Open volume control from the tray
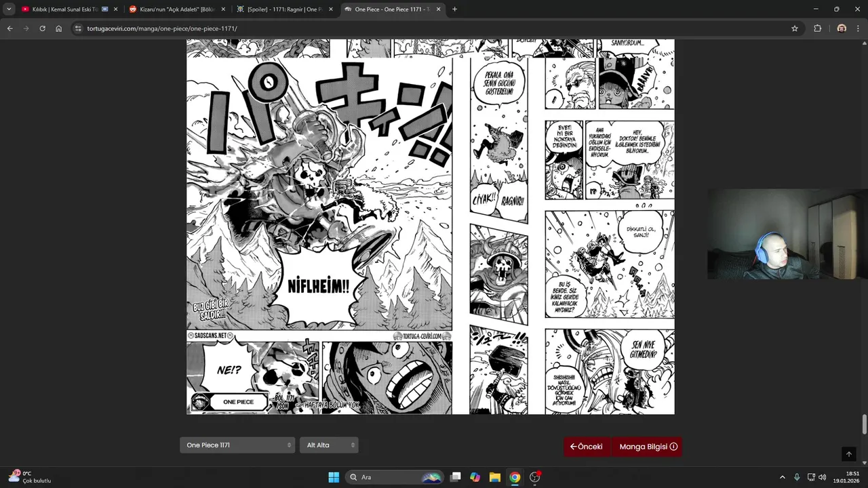 click(823, 477)
